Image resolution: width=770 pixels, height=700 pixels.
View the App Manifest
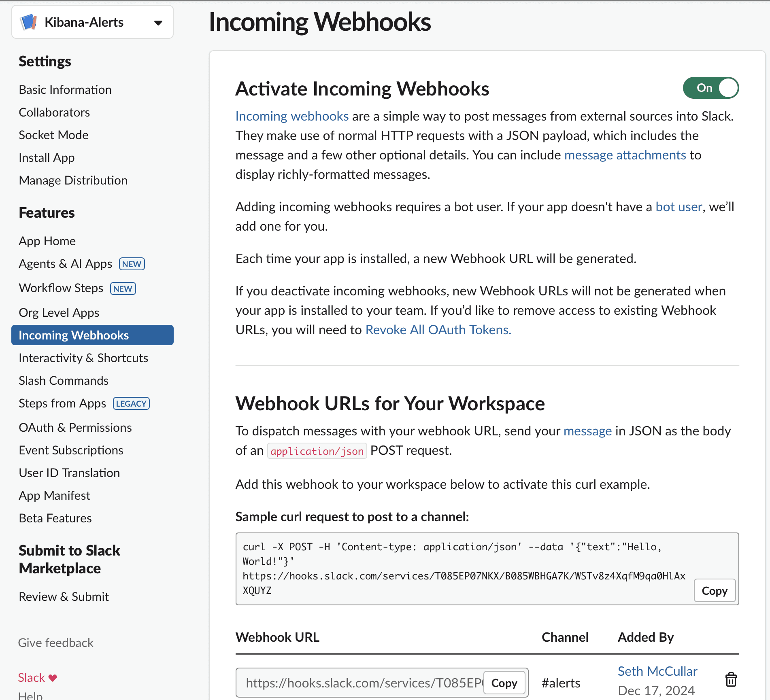point(55,496)
